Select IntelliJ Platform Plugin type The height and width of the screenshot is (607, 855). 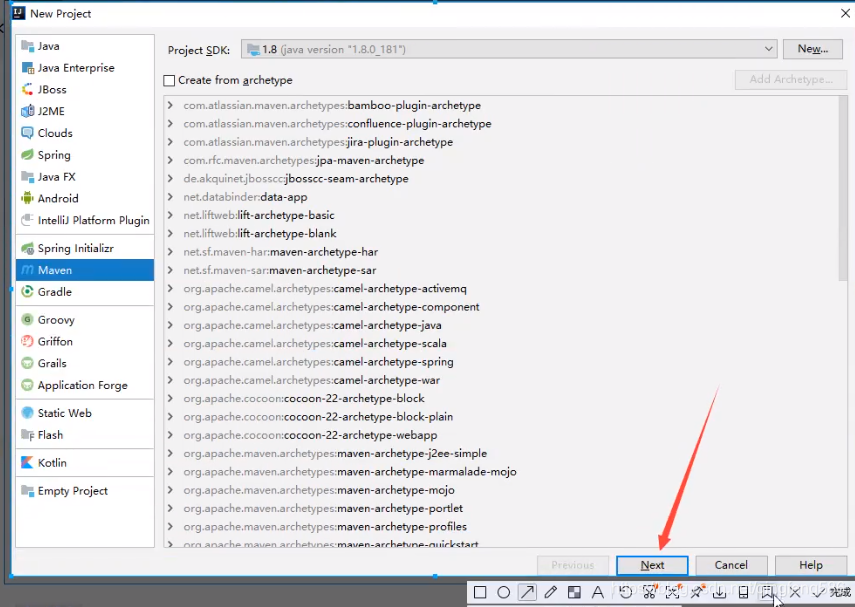click(x=85, y=220)
